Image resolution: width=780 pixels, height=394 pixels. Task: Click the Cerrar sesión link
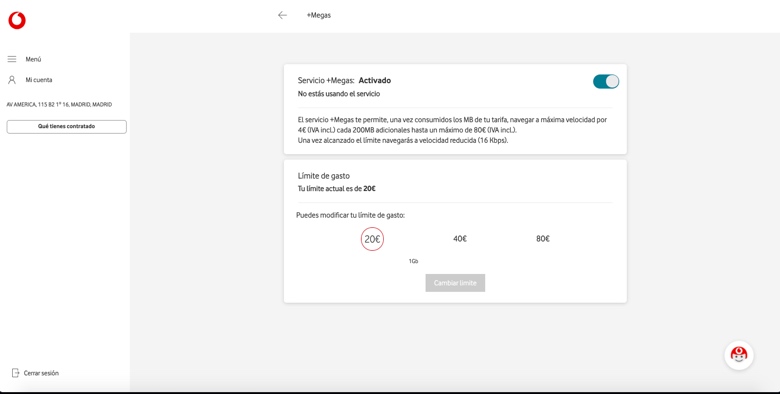click(x=41, y=373)
